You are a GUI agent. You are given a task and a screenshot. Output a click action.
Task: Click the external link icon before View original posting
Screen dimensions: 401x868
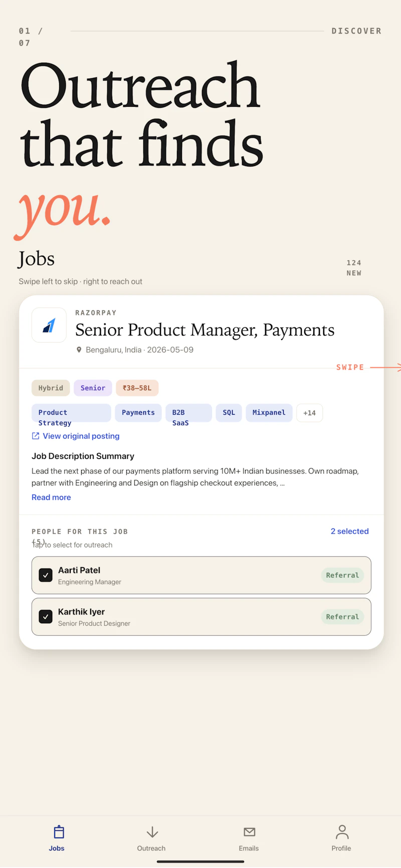[36, 436]
